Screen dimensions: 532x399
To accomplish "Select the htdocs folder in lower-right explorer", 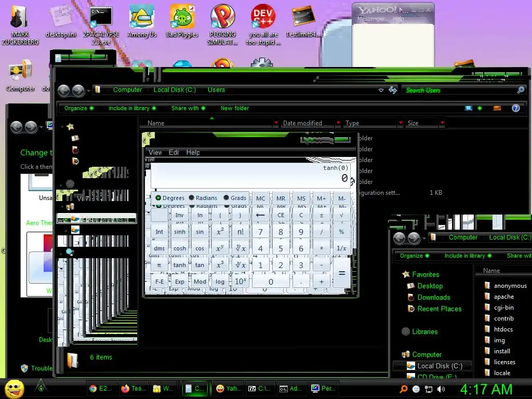I will [503, 329].
